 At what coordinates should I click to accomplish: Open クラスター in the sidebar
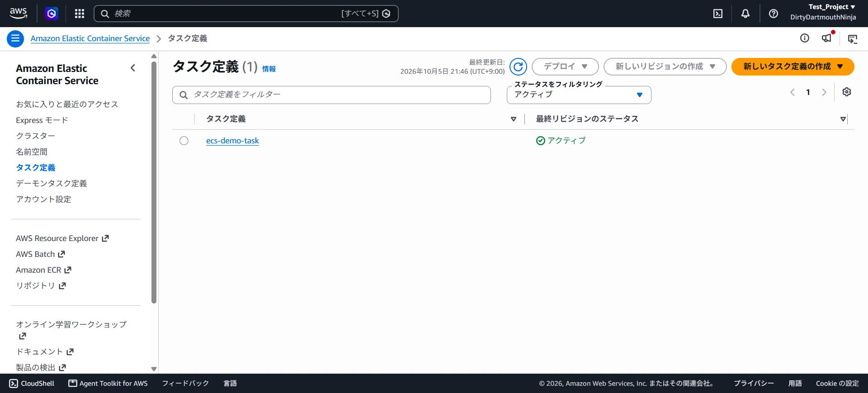[x=36, y=136]
